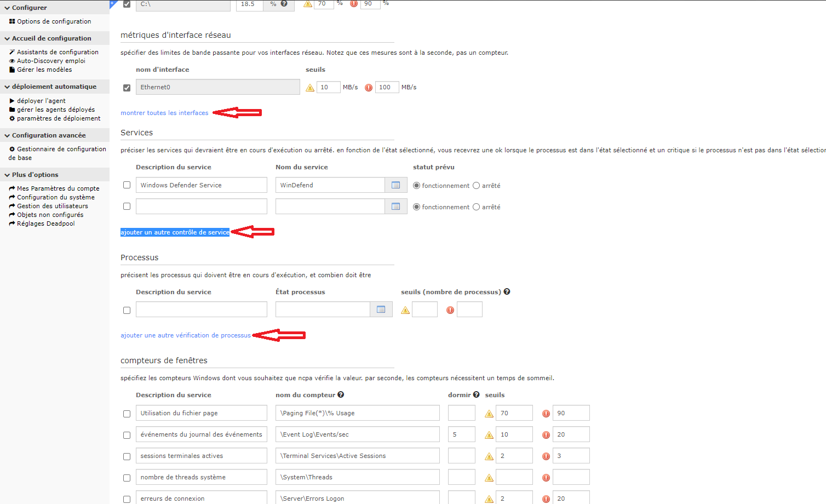Click service picker icon in empty service row
The image size is (826, 504).
tap(395, 207)
